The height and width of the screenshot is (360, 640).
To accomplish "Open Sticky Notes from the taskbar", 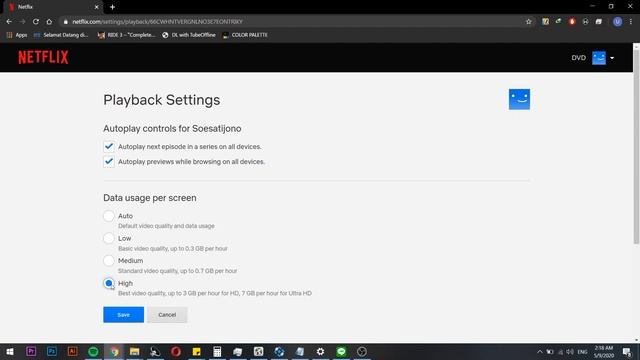I will click(x=197, y=351).
